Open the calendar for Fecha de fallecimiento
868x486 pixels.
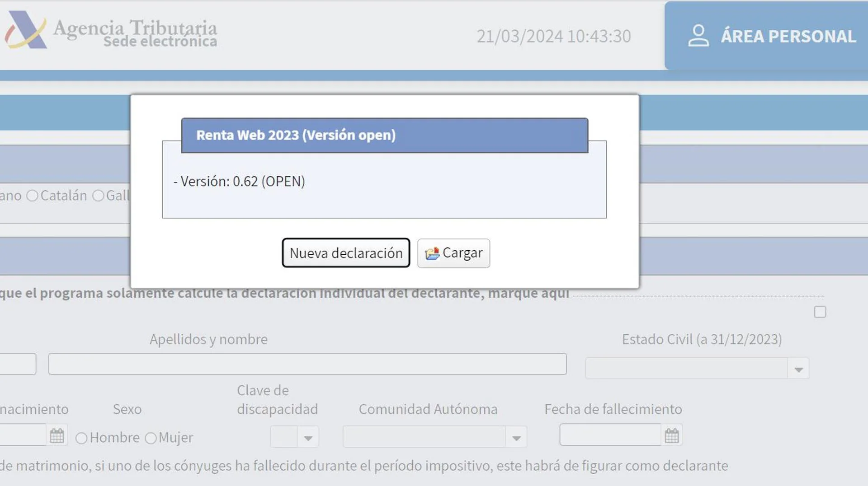[672, 435]
